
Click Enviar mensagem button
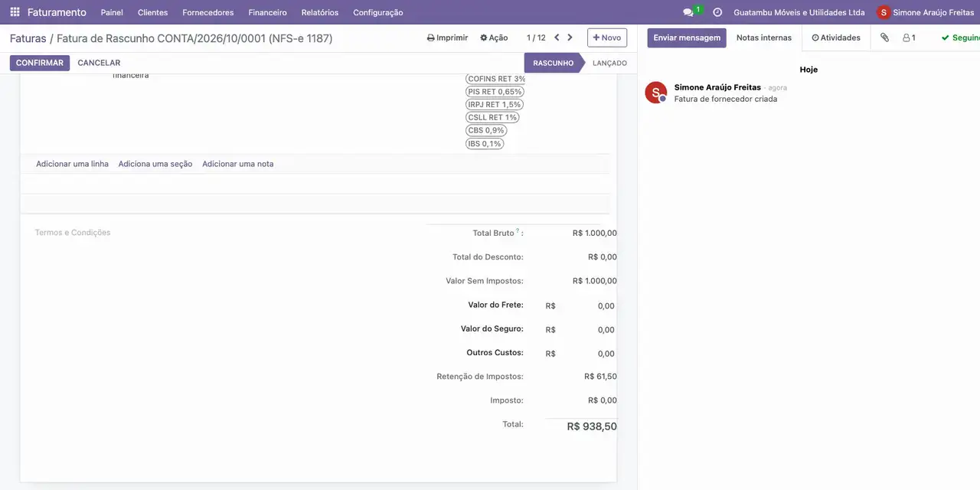pos(687,38)
